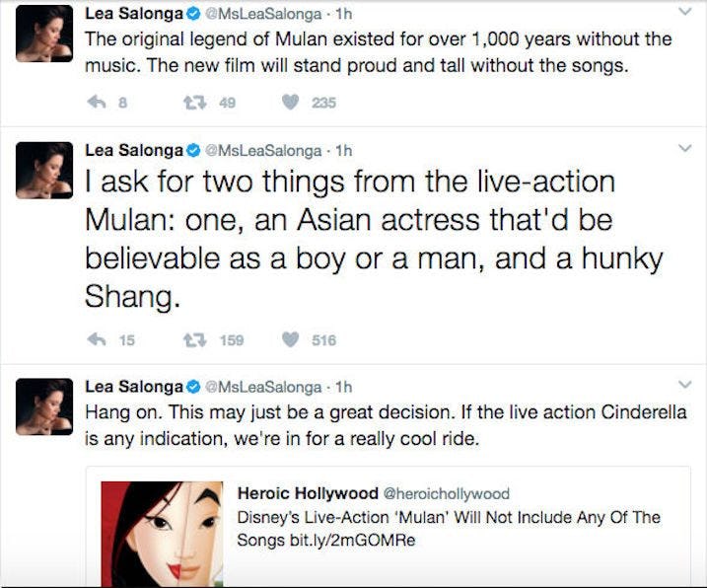The height and width of the screenshot is (588, 707).
Task: Reply to the hunky Shang tweet
Action: point(96,340)
